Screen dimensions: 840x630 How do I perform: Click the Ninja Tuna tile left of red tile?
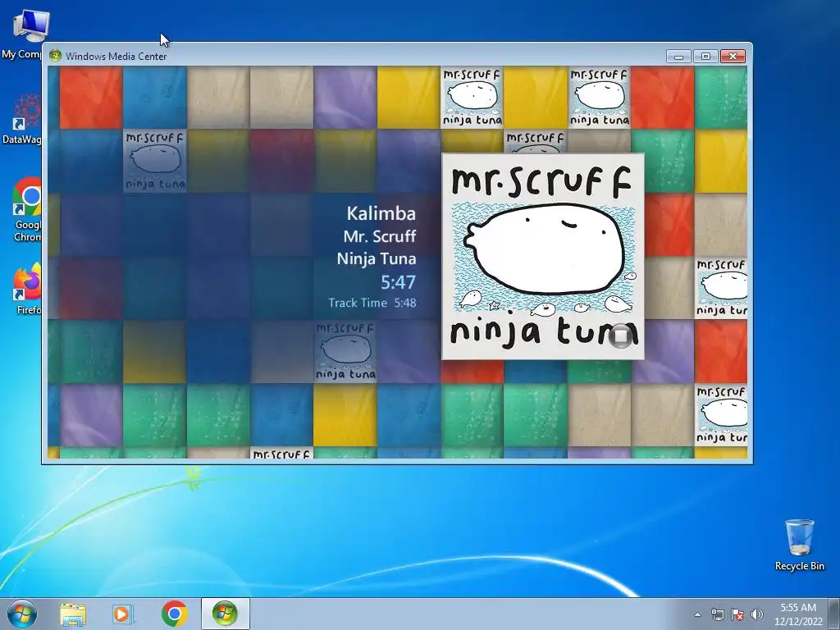click(x=599, y=97)
